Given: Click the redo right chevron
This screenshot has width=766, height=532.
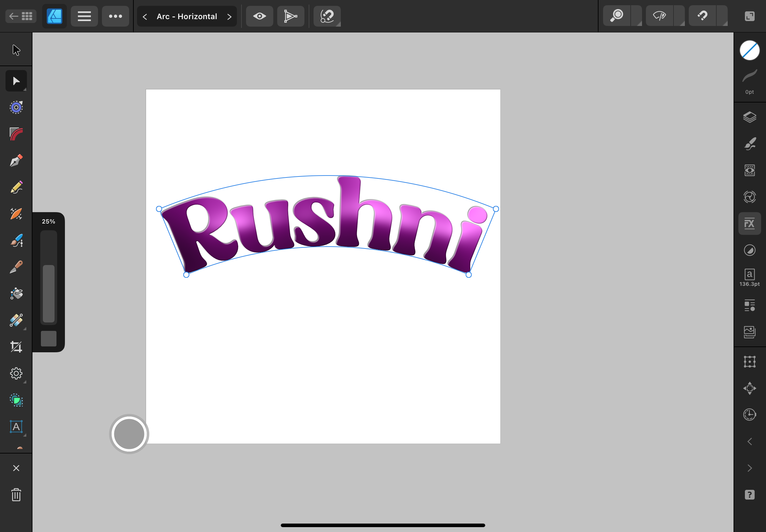Looking at the screenshot, I should (x=750, y=468).
